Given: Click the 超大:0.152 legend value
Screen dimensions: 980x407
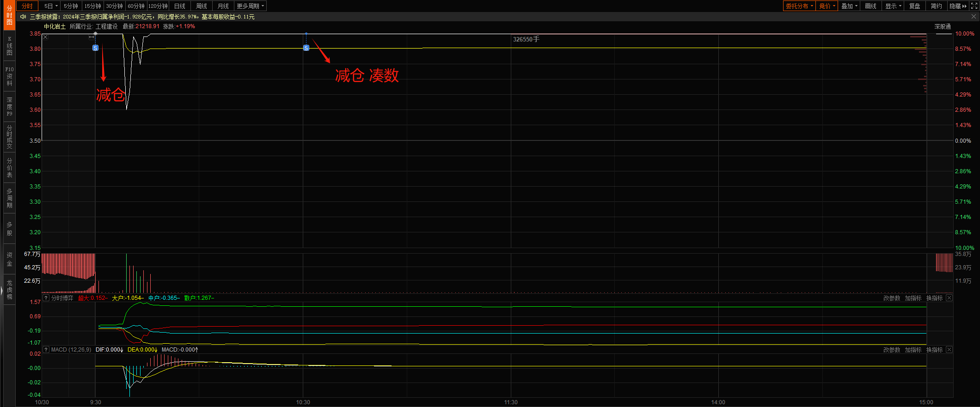Looking at the screenshot, I should click(x=92, y=298).
